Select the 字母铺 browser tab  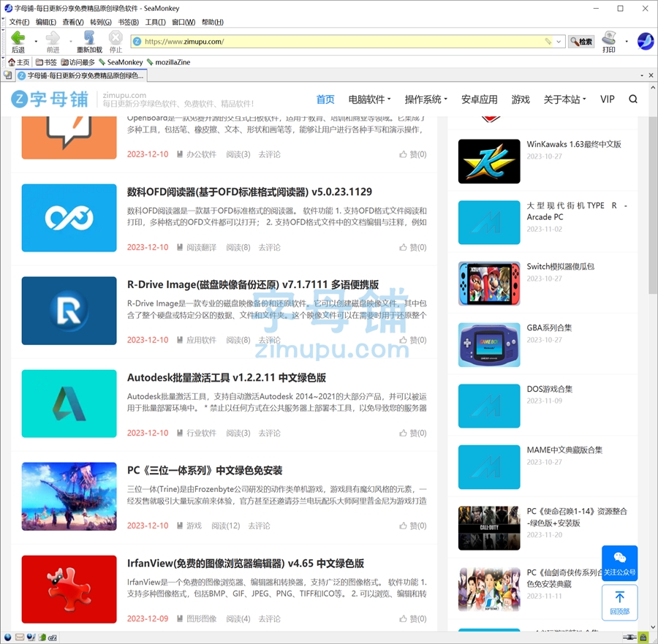pos(81,75)
